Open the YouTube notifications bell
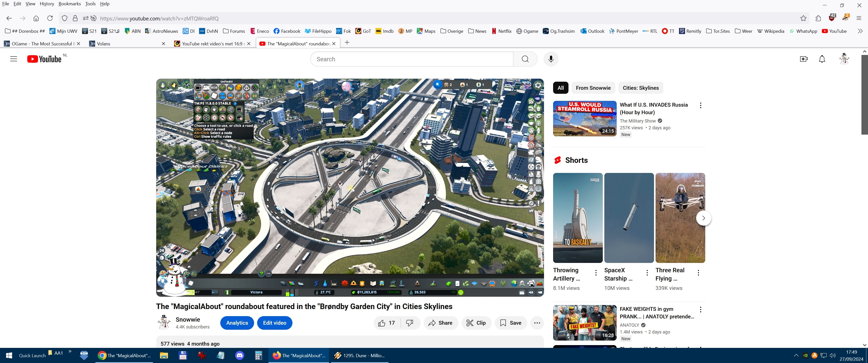Screen dimensions: 868x363 (x=822, y=59)
